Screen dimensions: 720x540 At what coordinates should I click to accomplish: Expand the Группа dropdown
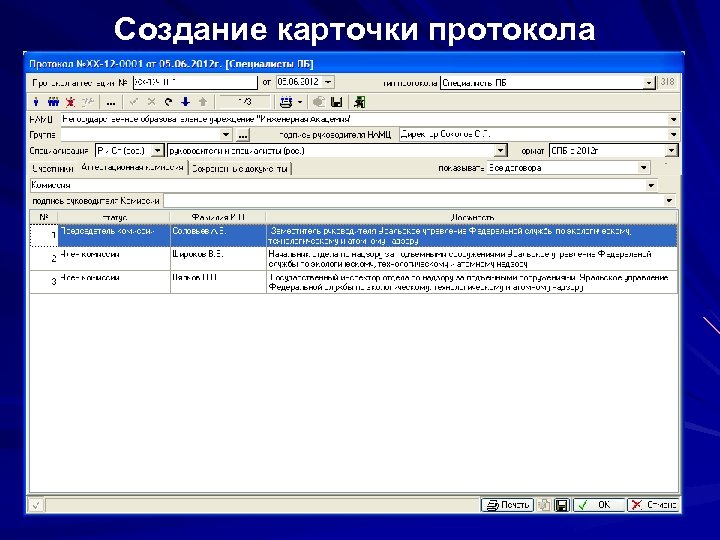point(225,135)
